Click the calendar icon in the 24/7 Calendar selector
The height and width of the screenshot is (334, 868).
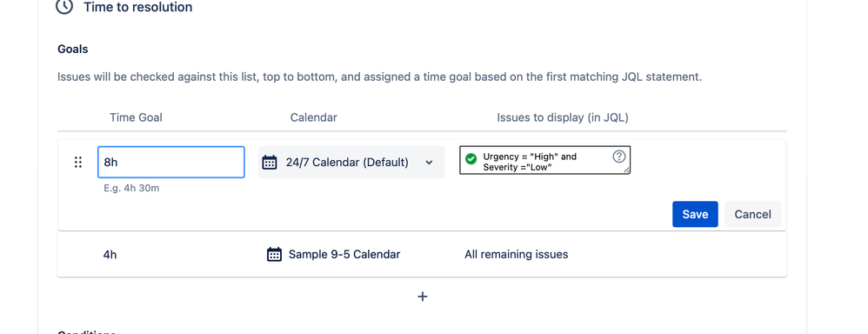[269, 163]
